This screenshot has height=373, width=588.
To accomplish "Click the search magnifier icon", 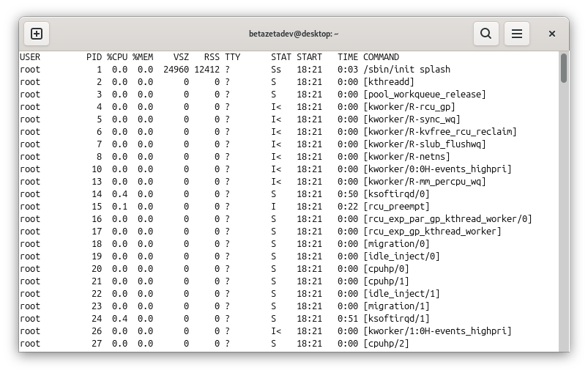I will tap(485, 34).
